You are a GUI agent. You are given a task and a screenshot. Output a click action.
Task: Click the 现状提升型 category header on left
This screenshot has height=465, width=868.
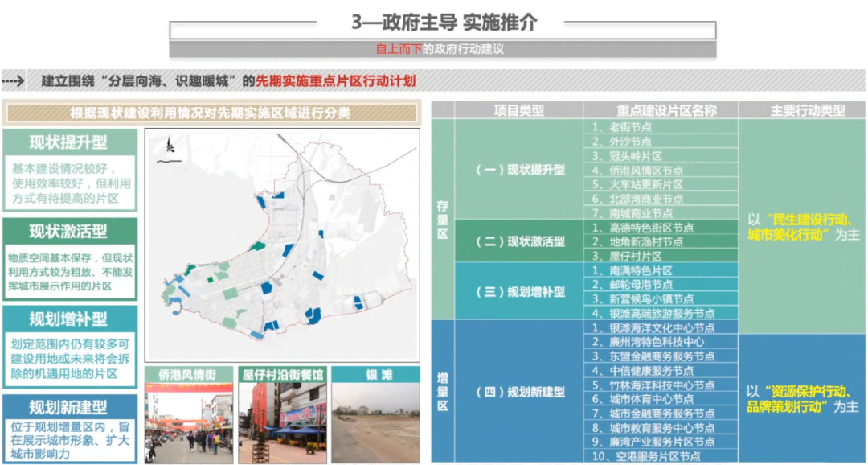pos(70,142)
